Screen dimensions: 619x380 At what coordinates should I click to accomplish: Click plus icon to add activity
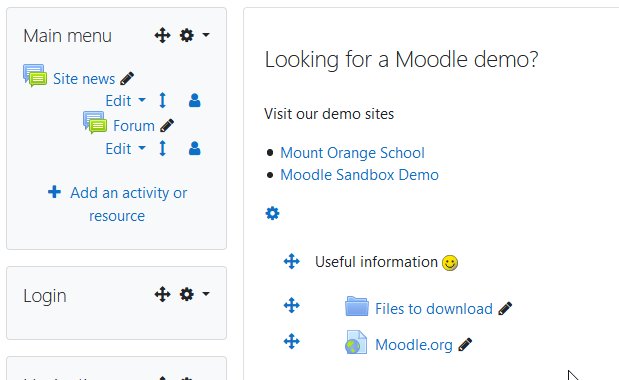[54, 192]
